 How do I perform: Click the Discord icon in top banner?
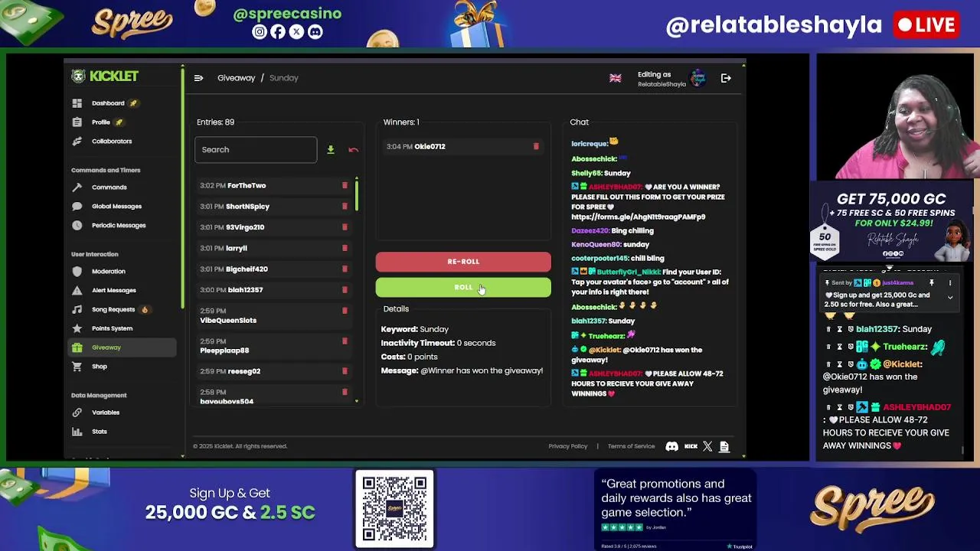pyautogui.click(x=315, y=32)
